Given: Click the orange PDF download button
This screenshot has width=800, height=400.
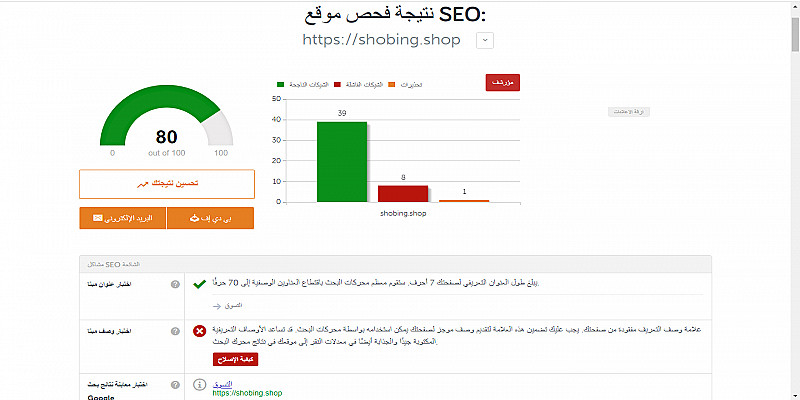Looking at the screenshot, I should pyautogui.click(x=211, y=218).
